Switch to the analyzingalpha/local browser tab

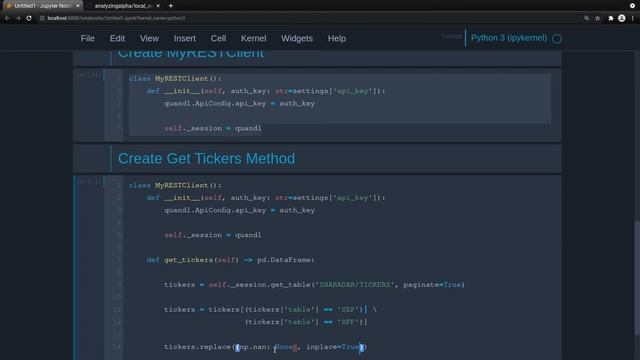[x=123, y=6]
